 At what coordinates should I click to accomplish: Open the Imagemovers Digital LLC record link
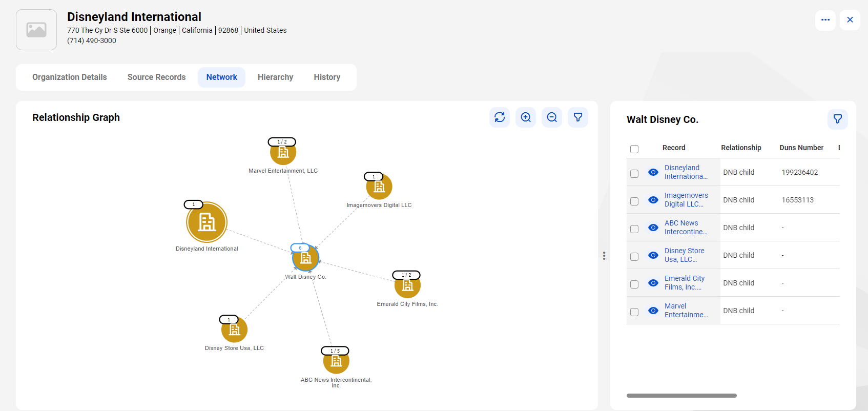coord(686,200)
